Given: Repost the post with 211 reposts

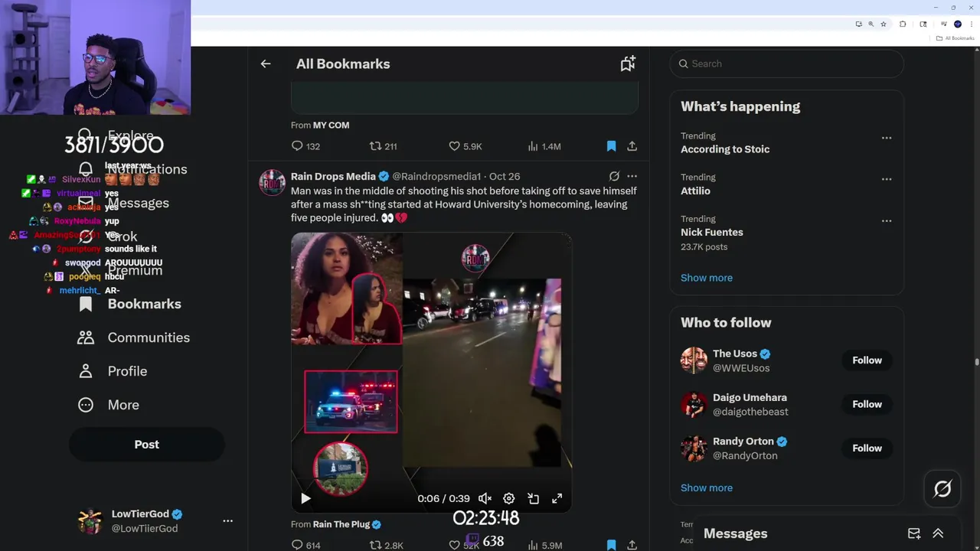Looking at the screenshot, I should click(384, 146).
